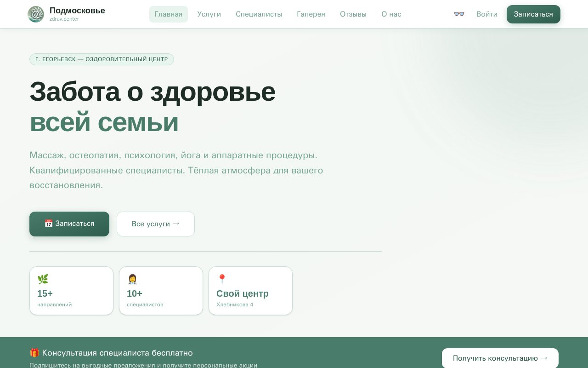
Task: Click the zdrav.center text under logo
Action: [x=64, y=19]
